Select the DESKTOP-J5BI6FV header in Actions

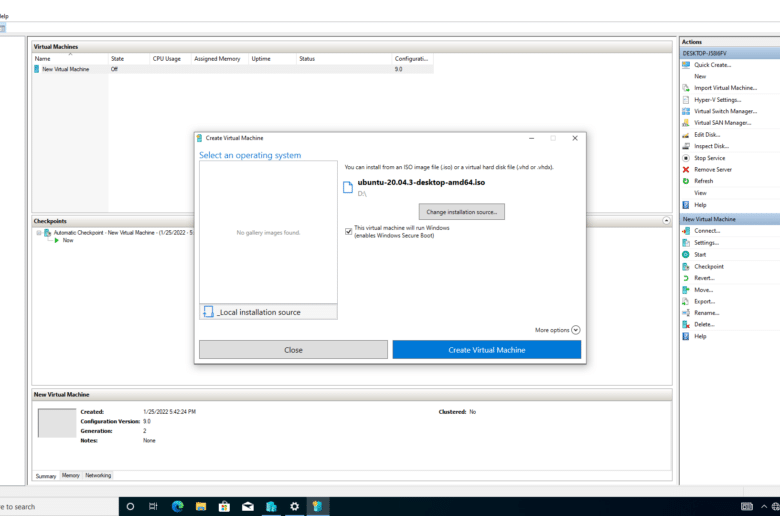pos(730,53)
